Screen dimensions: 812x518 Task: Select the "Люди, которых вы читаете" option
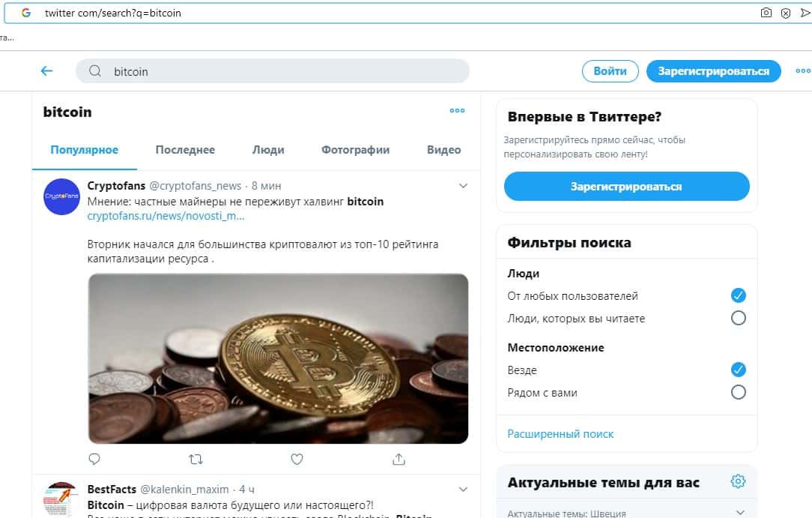(738, 318)
